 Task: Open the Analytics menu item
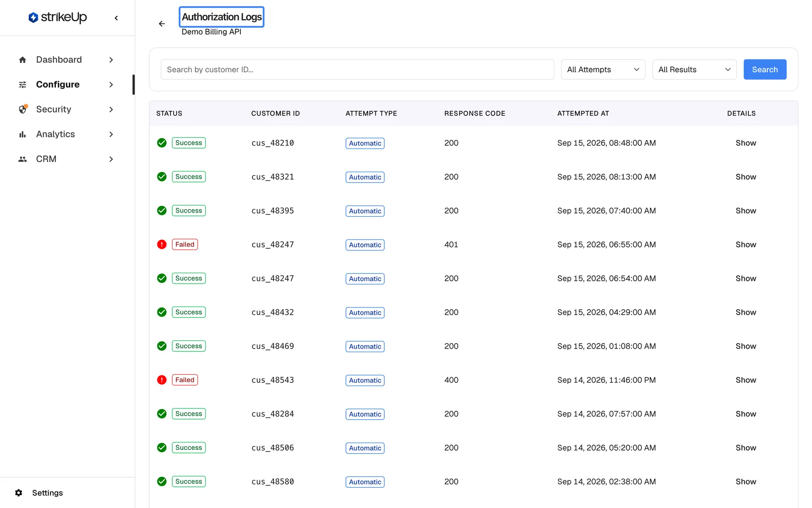tap(66, 134)
